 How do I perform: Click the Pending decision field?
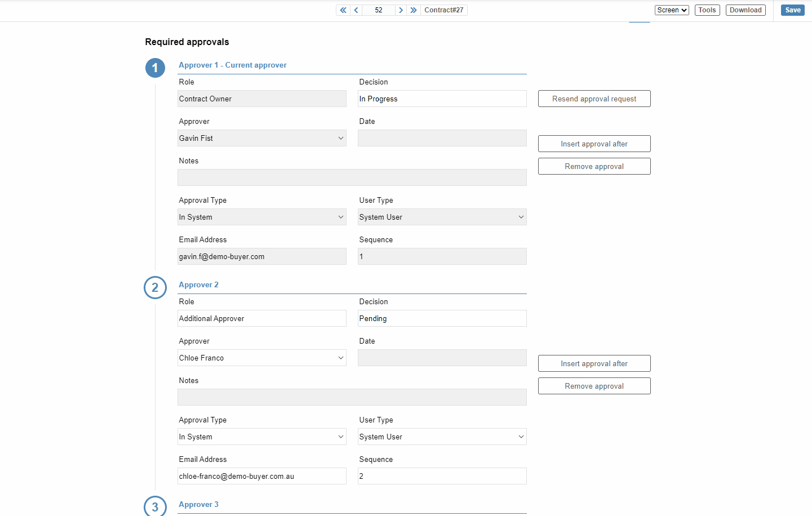tap(442, 318)
